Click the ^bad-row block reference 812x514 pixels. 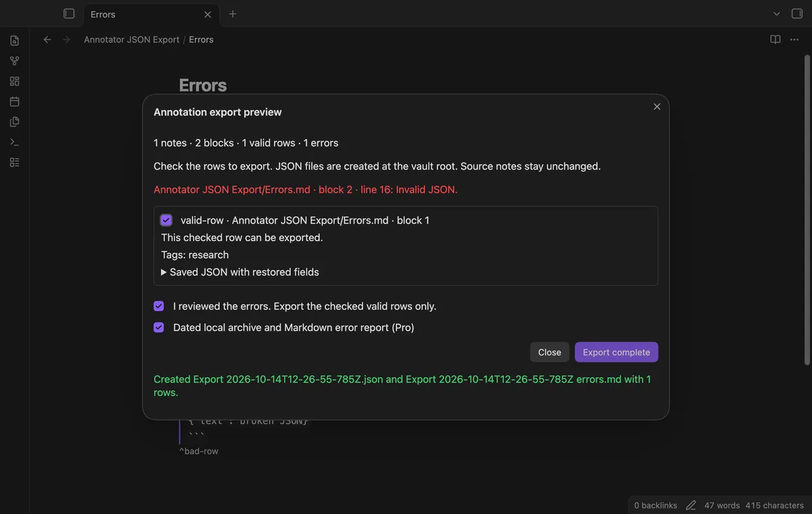point(198,451)
